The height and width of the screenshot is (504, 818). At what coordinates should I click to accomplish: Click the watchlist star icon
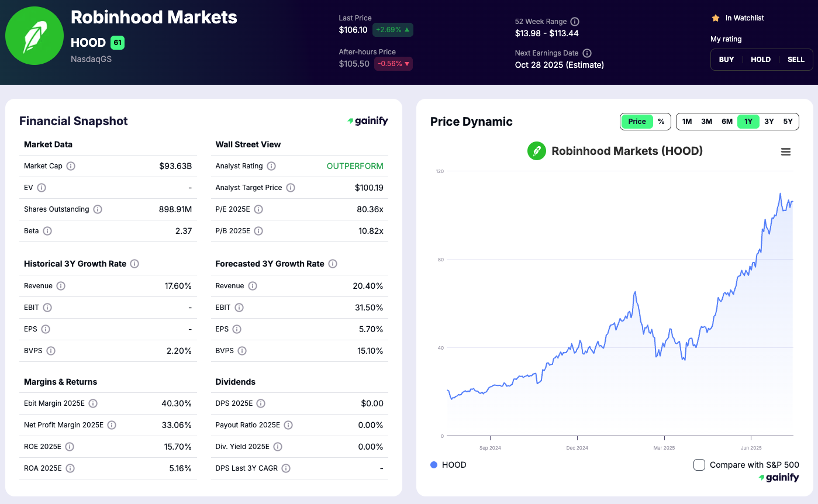click(x=716, y=18)
